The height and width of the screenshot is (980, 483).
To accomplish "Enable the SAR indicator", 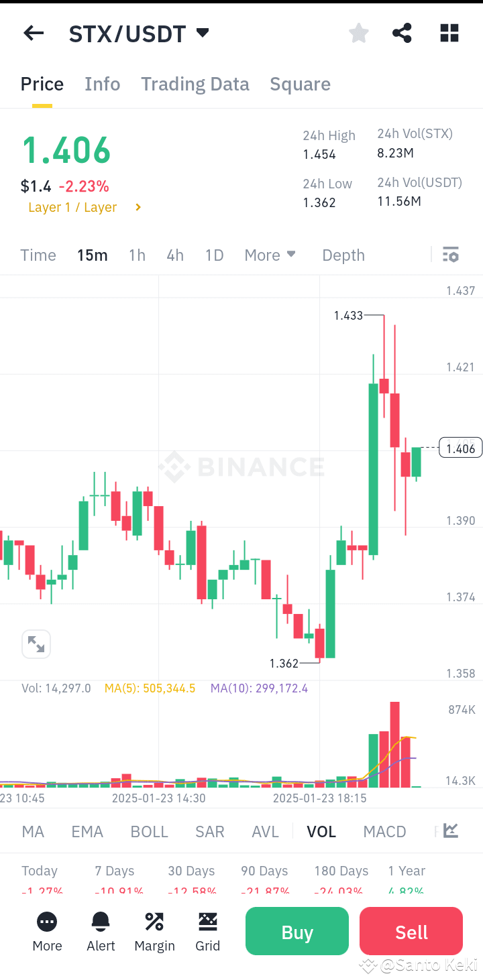I will pos(209,831).
